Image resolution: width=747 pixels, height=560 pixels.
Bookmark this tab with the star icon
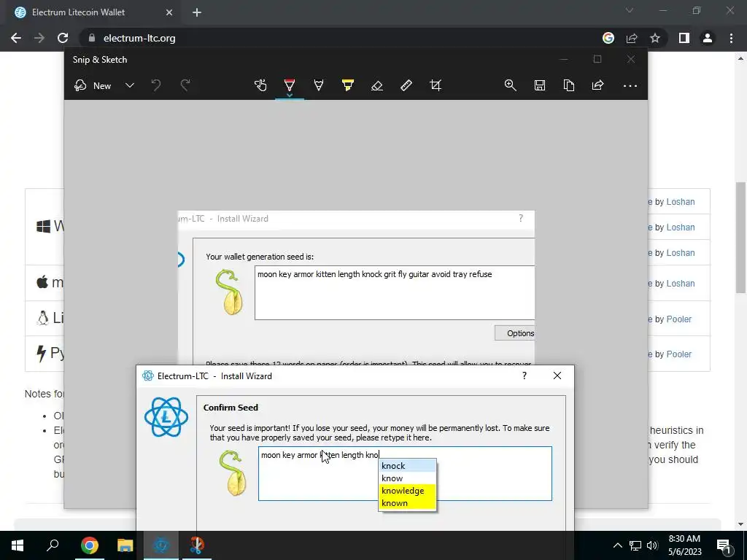coord(655,38)
